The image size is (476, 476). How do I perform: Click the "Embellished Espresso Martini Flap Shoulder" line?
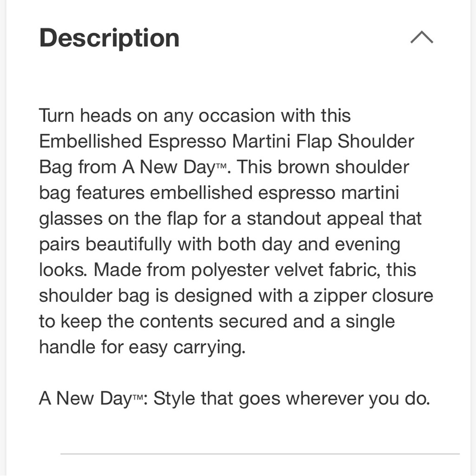(227, 142)
